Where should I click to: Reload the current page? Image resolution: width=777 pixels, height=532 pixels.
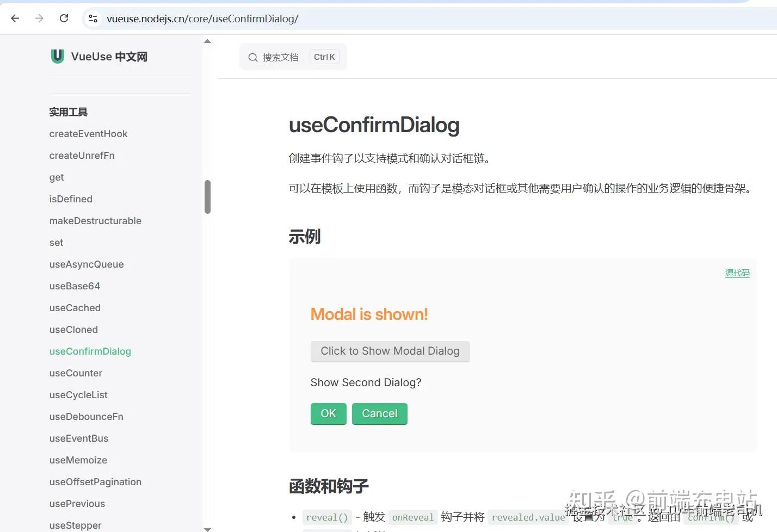[x=64, y=18]
